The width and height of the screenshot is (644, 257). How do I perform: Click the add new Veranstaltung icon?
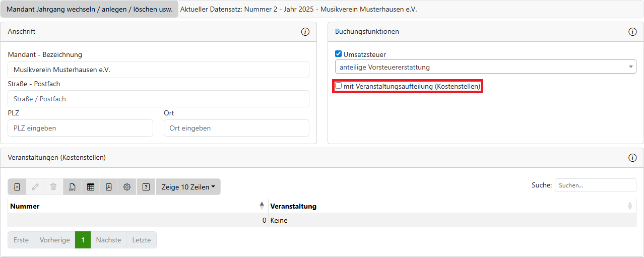pyautogui.click(x=17, y=187)
